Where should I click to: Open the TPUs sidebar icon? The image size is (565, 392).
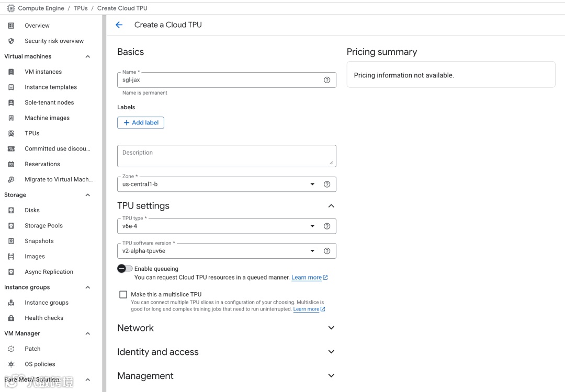click(12, 133)
